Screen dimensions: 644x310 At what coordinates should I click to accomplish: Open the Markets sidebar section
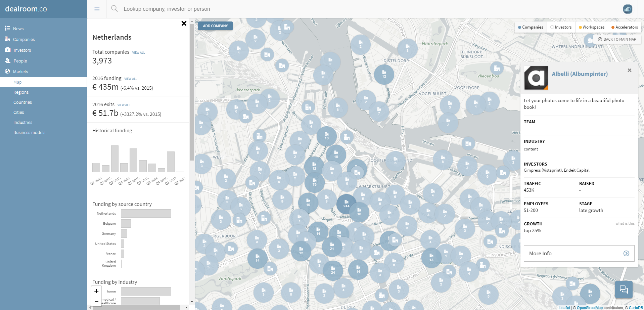coord(20,72)
